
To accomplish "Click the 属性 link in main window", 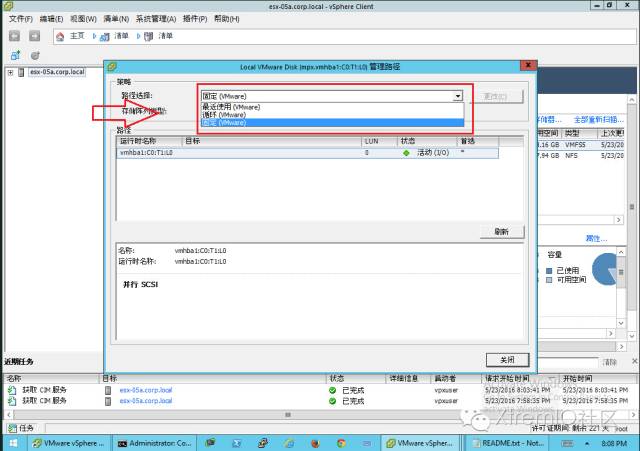I will pos(596,238).
